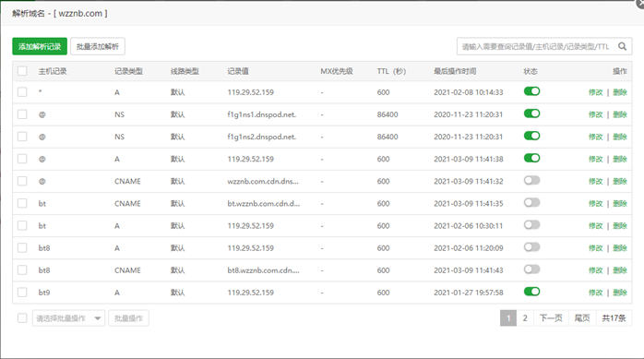Enable the bt8 CNAME record switch

pyautogui.click(x=531, y=269)
